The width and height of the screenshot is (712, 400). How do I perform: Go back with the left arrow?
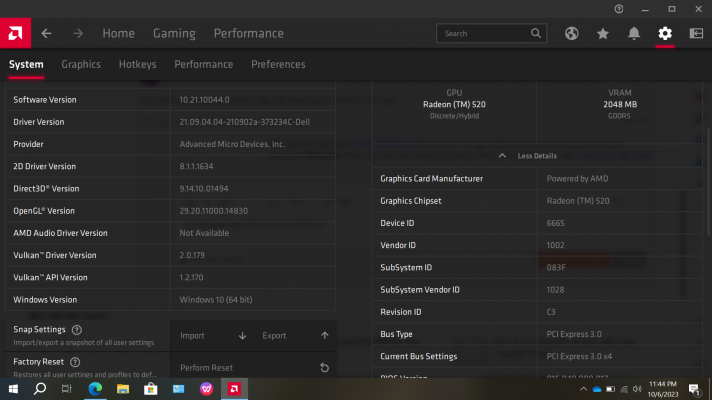[46, 33]
